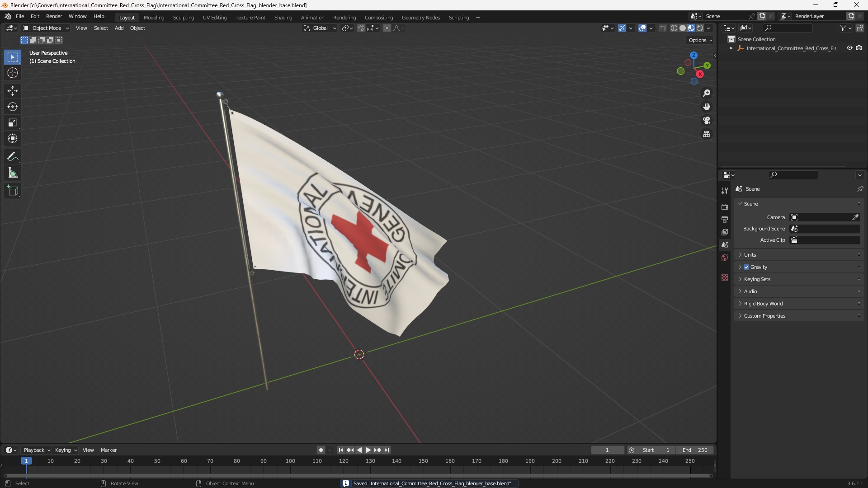Click the Keying button in timeline
868x488 pixels.
[66, 450]
